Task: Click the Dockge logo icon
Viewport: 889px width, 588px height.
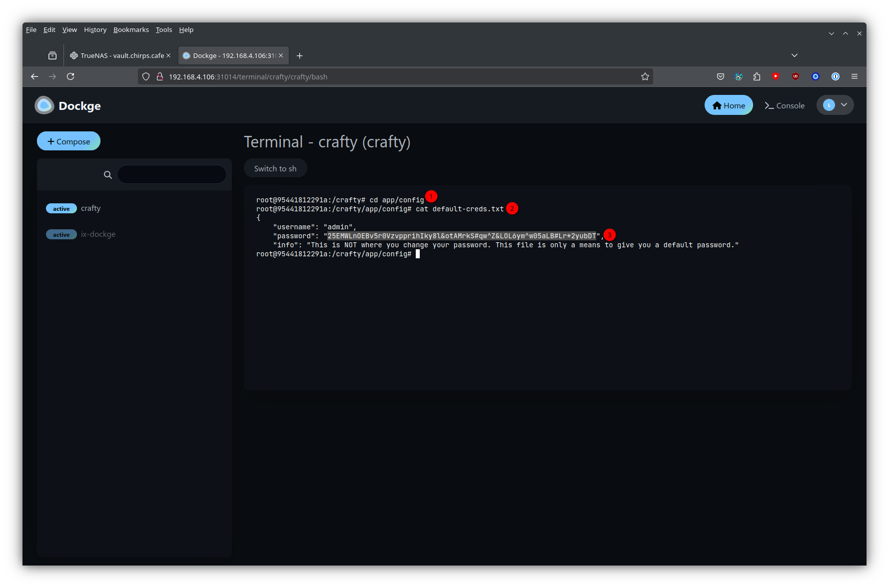Action: click(x=44, y=105)
